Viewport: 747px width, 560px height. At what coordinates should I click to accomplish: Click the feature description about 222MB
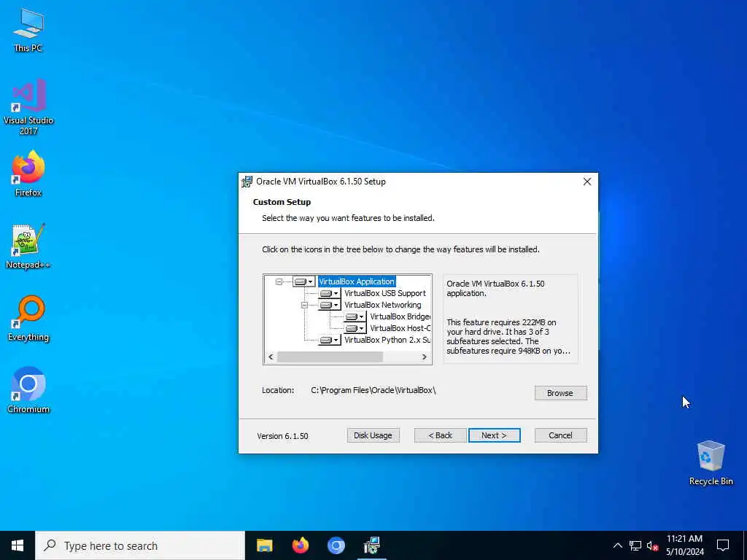point(508,336)
